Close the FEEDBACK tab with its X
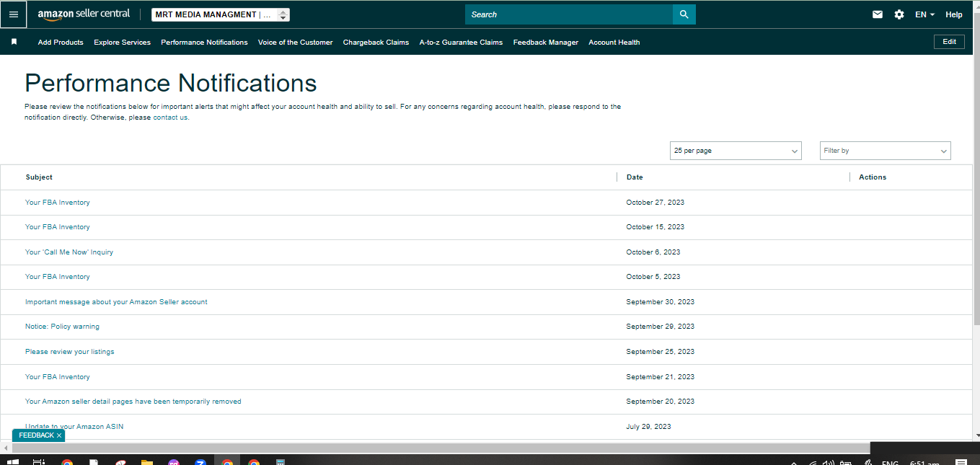The height and width of the screenshot is (465, 980). [x=59, y=435]
